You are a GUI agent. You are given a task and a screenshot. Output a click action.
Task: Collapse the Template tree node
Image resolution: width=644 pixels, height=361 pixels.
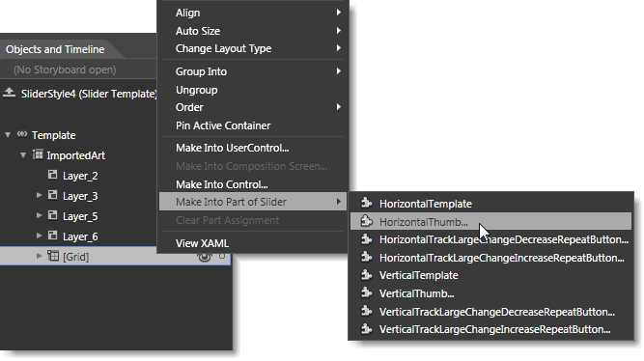tap(8, 135)
